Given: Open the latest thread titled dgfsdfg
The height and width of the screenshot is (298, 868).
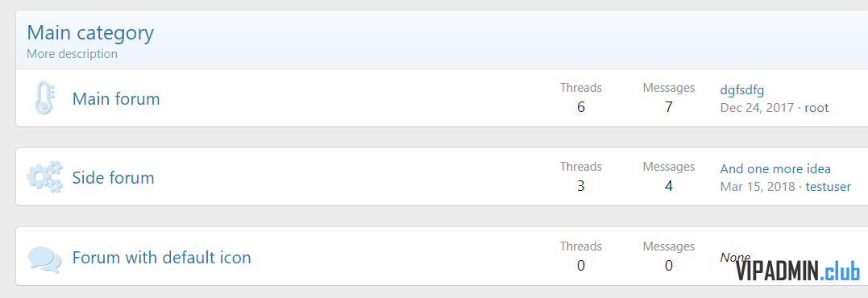Looking at the screenshot, I should click(x=742, y=89).
